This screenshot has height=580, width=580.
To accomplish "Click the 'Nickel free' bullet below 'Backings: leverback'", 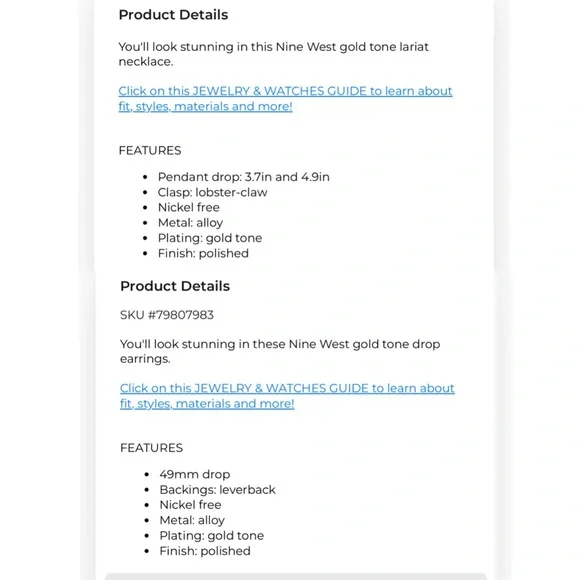I will [190, 505].
